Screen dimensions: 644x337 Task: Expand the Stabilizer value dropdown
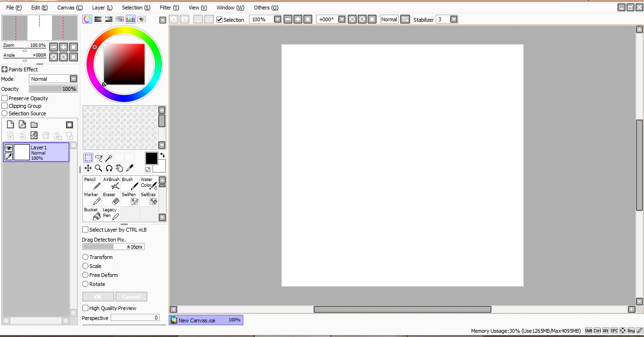454,19
